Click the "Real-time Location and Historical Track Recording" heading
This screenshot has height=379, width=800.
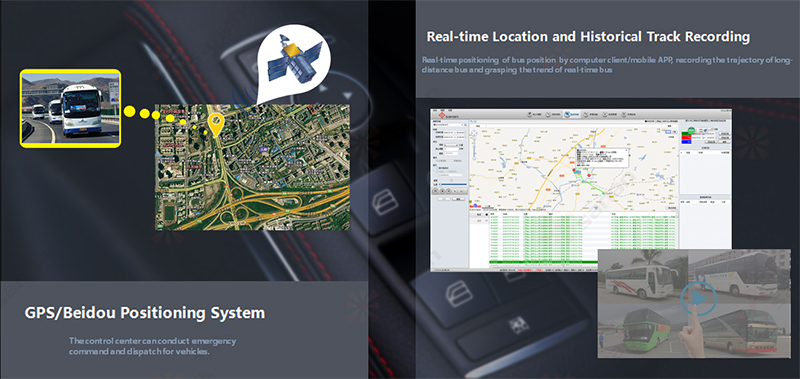588,37
